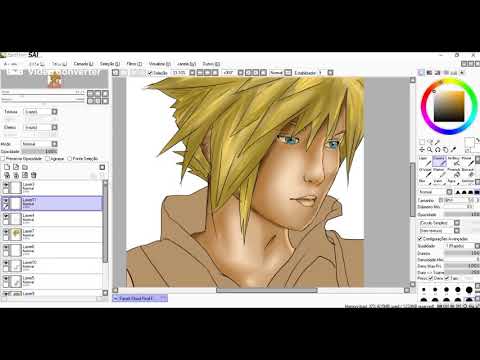Select the hand pan tool
Screen dimensions: 480x360
[445, 150]
